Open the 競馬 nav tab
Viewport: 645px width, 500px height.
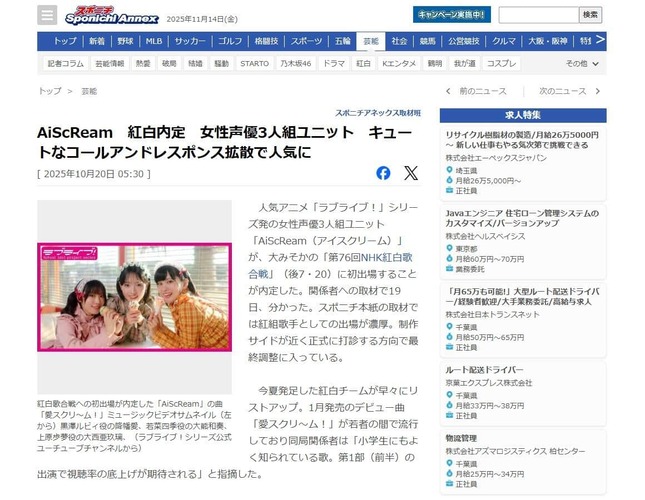(x=427, y=41)
